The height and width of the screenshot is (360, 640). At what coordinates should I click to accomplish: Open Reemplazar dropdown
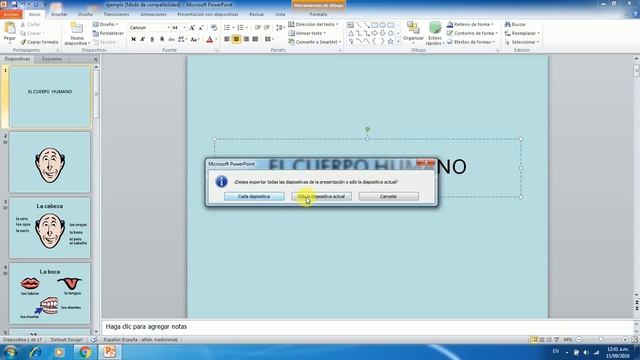[x=522, y=33]
